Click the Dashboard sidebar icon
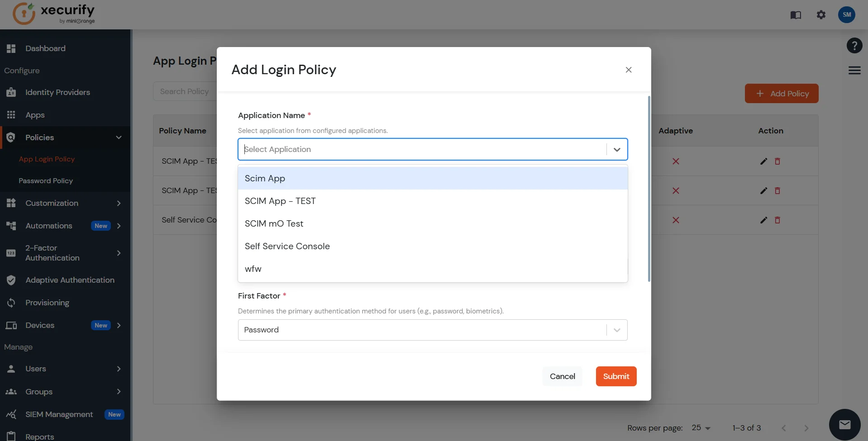868x441 pixels. 11,48
